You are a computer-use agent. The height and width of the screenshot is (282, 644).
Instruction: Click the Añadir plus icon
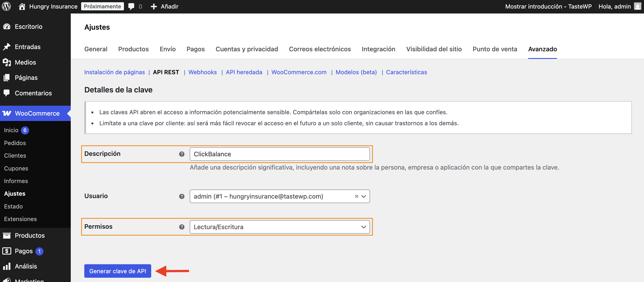tap(154, 6)
